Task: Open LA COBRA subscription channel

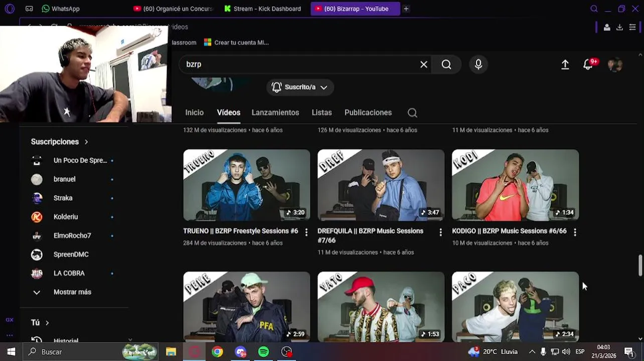Action: click(72, 273)
